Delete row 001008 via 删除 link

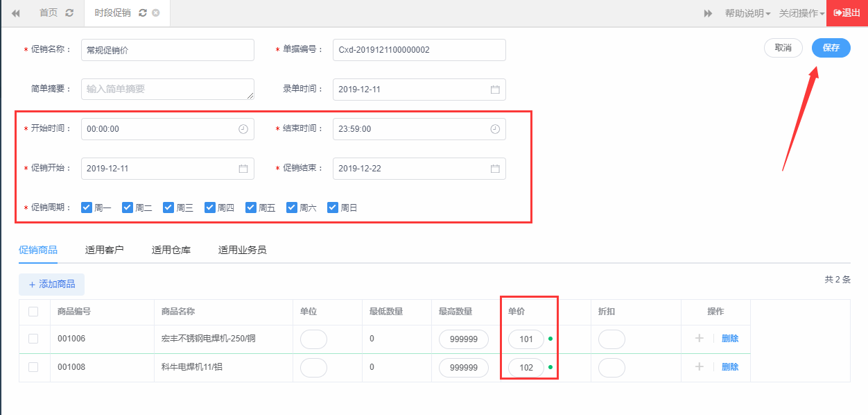[730, 367]
